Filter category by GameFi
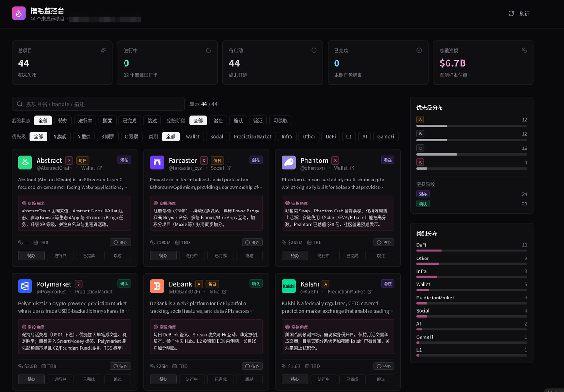564x392 pixels. (x=386, y=137)
